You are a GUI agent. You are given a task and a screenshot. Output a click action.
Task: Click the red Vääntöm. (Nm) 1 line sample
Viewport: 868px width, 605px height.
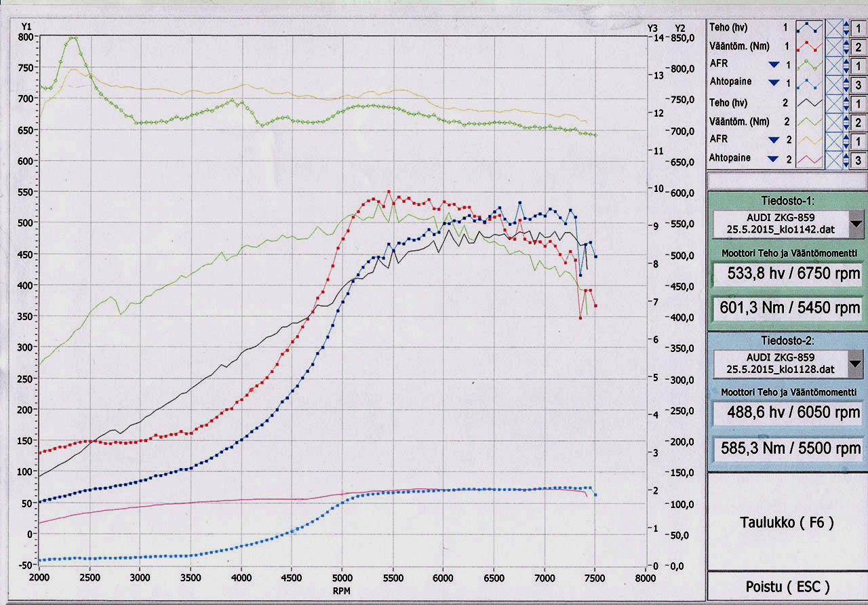pyautogui.click(x=810, y=47)
